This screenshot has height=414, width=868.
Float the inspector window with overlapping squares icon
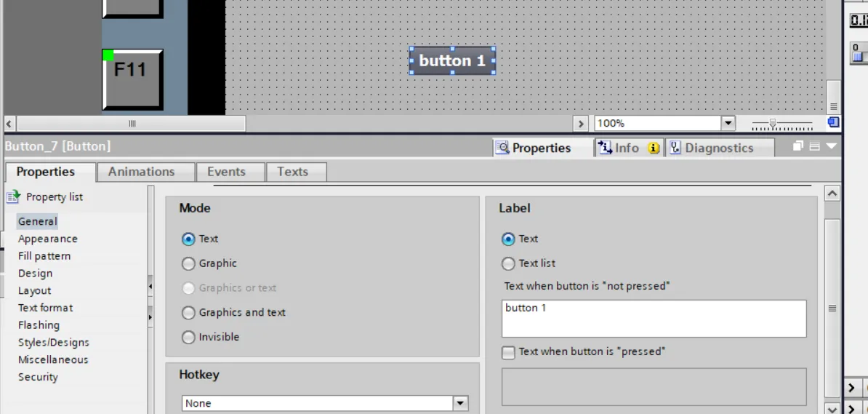(797, 146)
